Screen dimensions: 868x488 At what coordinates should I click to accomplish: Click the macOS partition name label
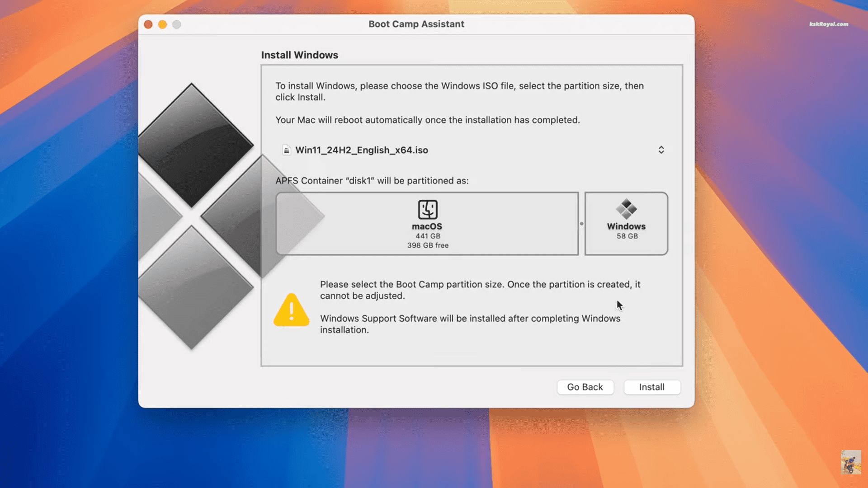427,226
